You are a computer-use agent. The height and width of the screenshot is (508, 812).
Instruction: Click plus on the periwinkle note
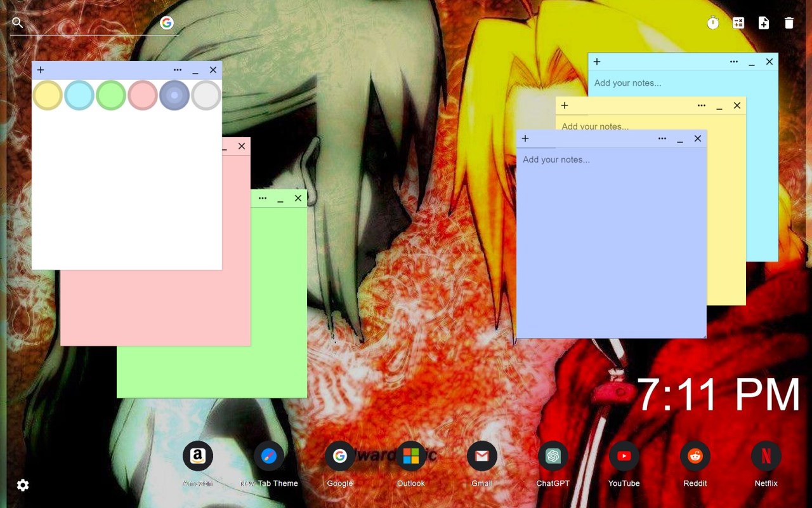coord(525,138)
